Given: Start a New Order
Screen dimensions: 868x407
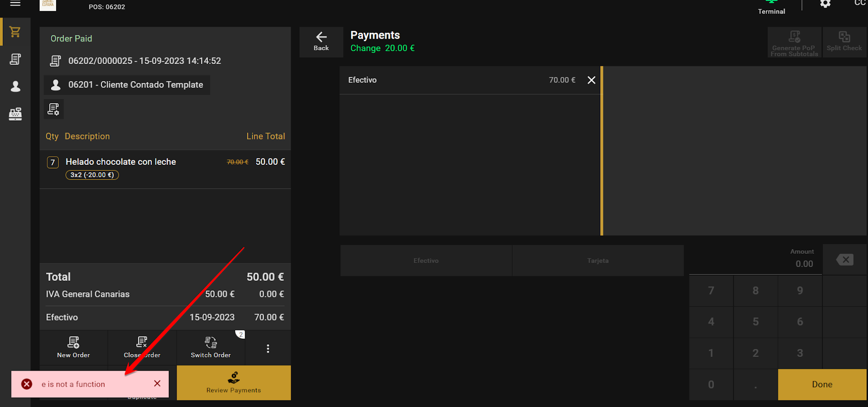Looking at the screenshot, I should (x=74, y=348).
